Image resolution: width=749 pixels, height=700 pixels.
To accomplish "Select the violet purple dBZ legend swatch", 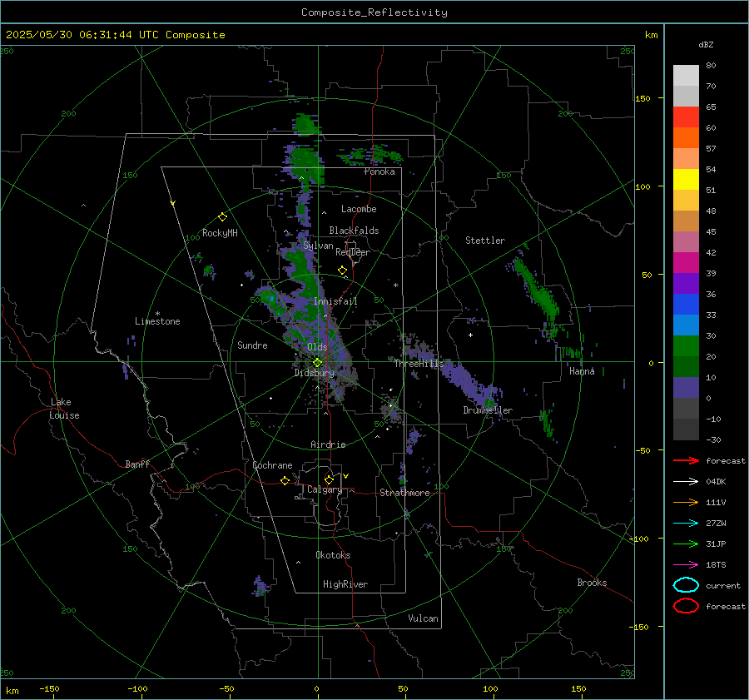I will [x=686, y=283].
